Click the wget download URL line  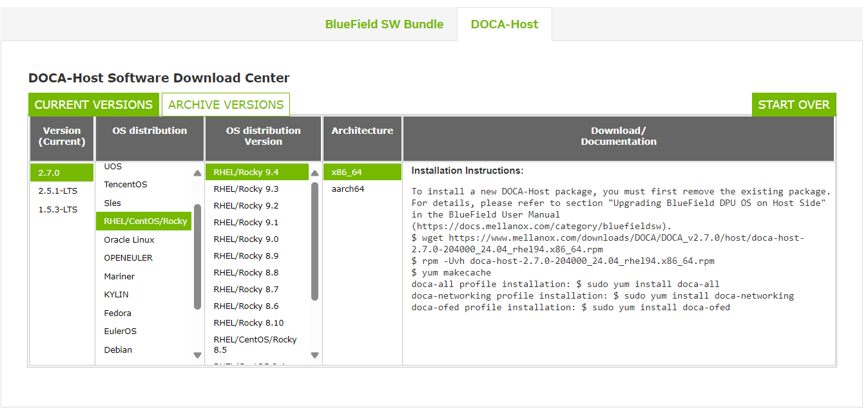pyautogui.click(x=608, y=243)
